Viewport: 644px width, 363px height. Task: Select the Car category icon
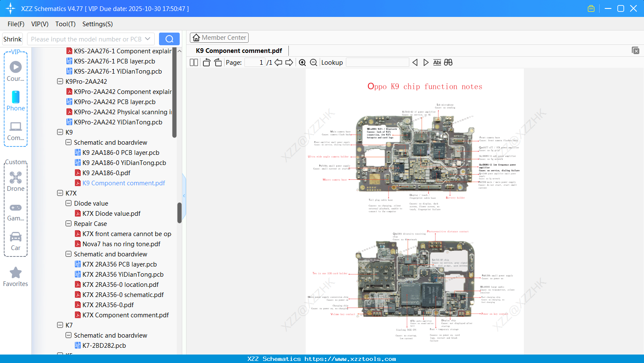click(x=16, y=241)
